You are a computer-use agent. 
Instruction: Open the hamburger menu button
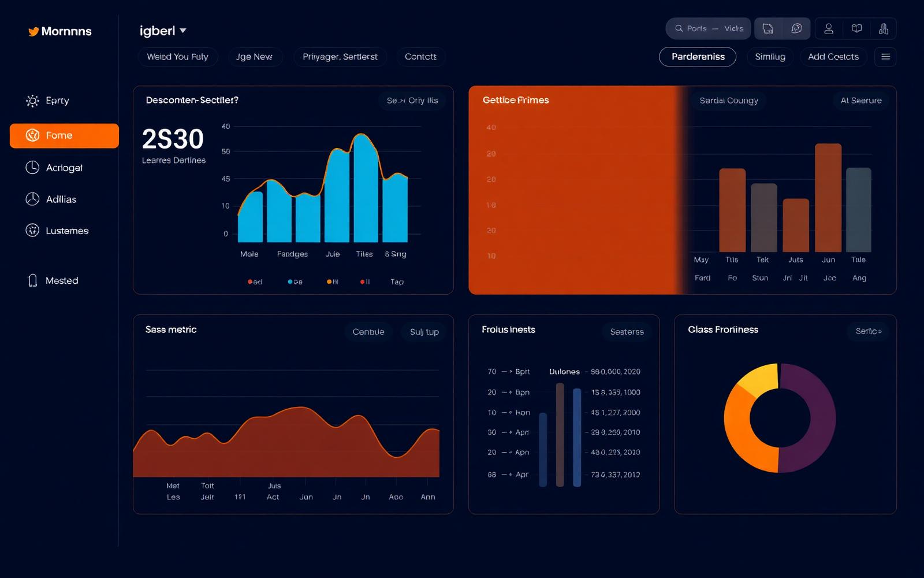(885, 57)
